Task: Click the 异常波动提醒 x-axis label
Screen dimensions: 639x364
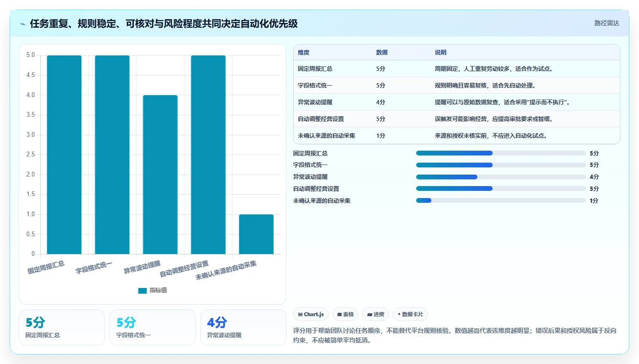Action: click(x=142, y=267)
